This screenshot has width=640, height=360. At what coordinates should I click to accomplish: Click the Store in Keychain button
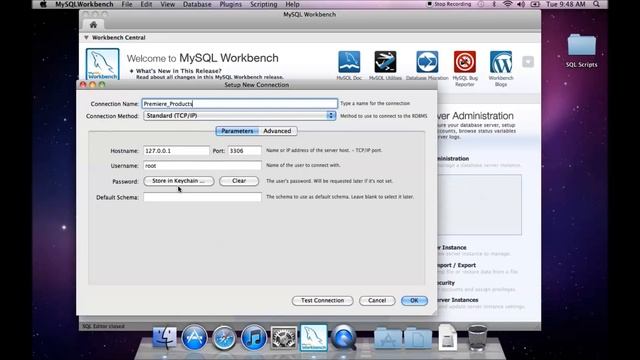(179, 181)
